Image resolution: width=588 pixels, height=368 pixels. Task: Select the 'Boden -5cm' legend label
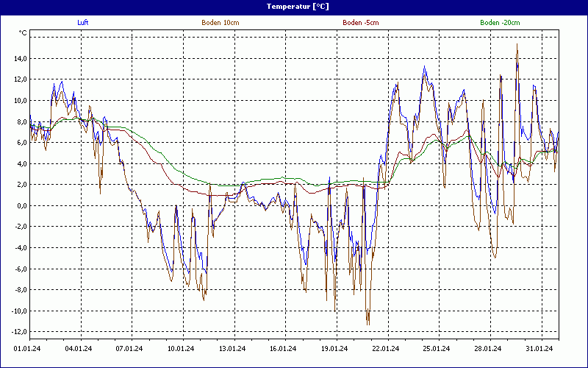361,23
